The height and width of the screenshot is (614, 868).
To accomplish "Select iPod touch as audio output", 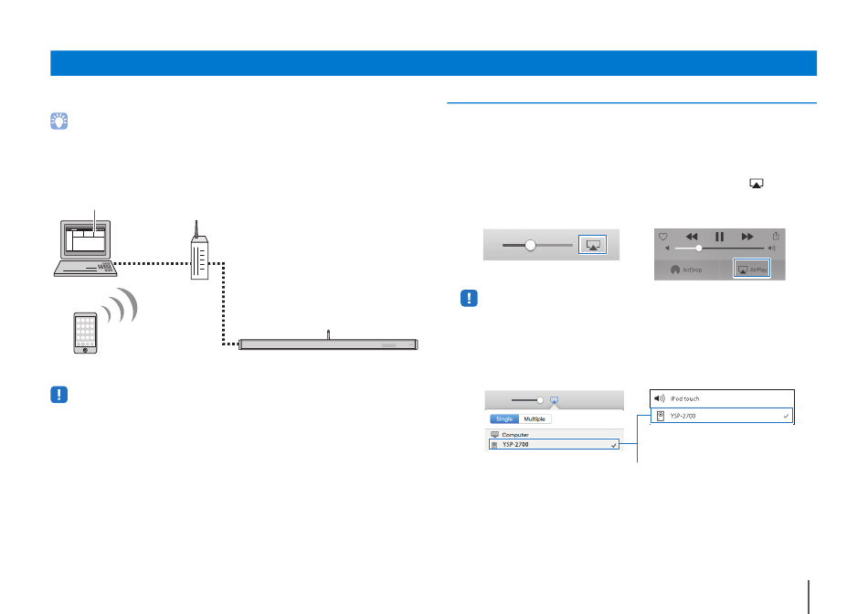I will [722, 398].
